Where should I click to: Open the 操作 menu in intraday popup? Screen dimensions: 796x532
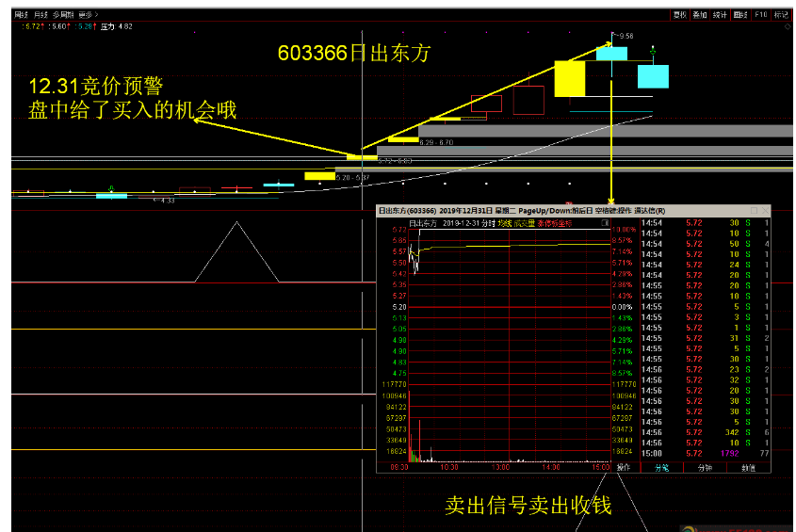coord(623,467)
